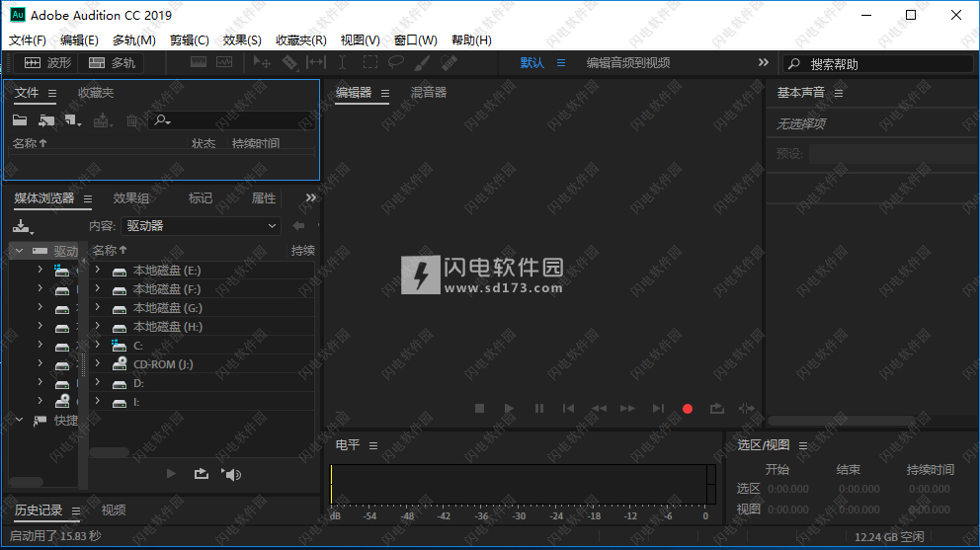Expand the CD-ROM (J:) row
This screenshot has width=980, height=550.
point(98,363)
